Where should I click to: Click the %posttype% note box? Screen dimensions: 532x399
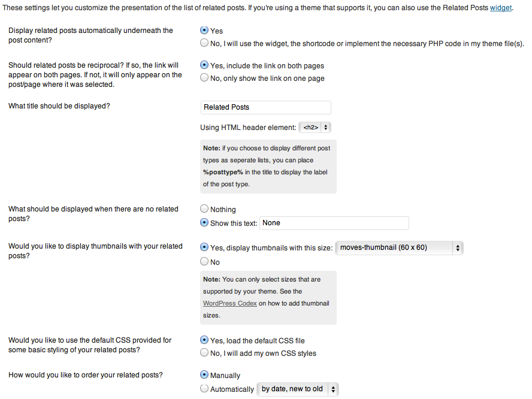(x=268, y=166)
